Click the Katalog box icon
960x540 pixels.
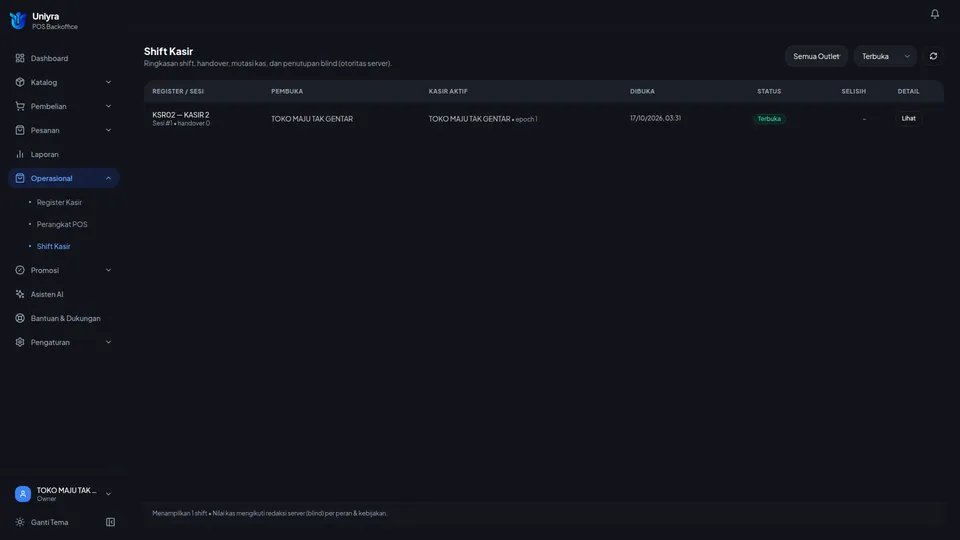pos(20,82)
